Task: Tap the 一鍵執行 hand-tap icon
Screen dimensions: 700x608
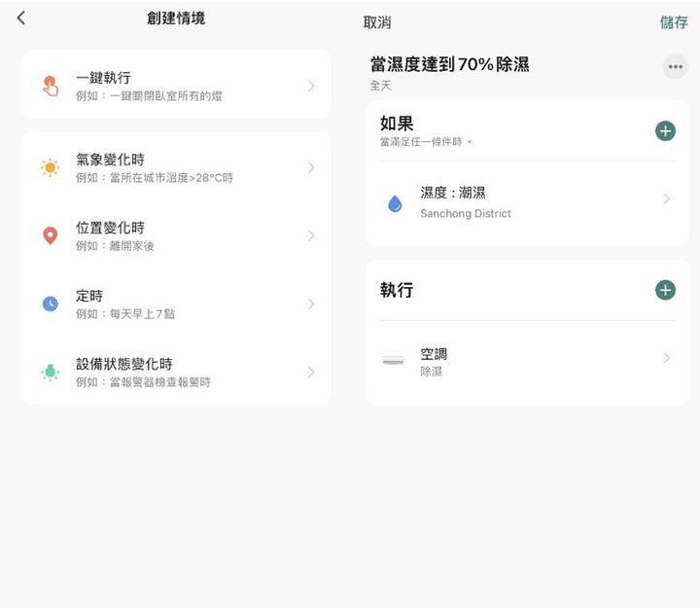Action: 51,86
